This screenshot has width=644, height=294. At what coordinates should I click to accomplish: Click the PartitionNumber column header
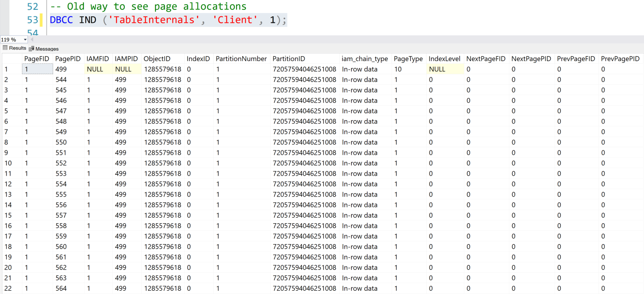(x=241, y=59)
